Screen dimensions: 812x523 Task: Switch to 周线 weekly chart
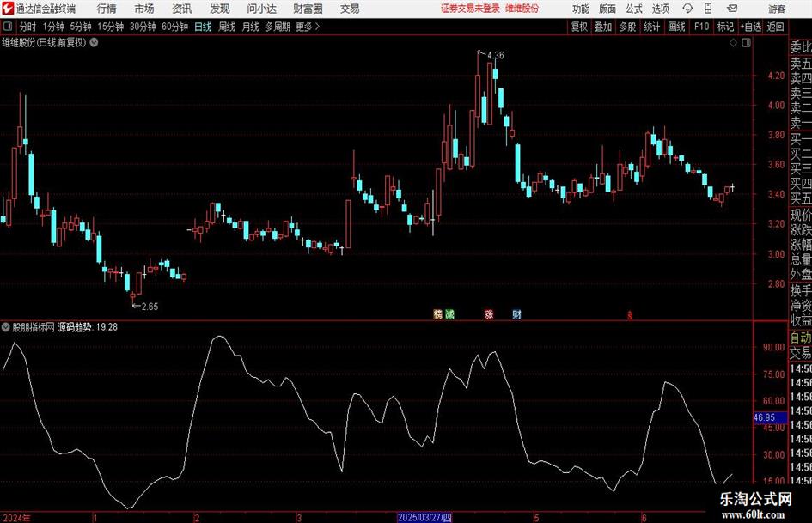226,27
